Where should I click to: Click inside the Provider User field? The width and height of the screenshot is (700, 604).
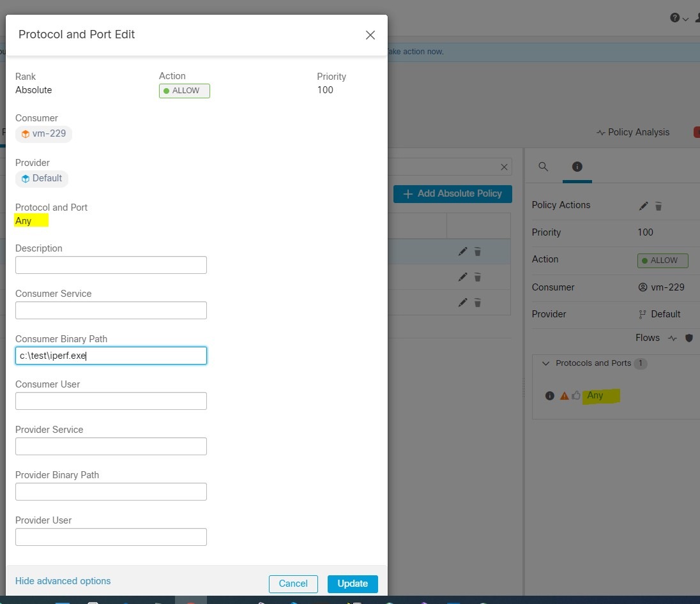click(110, 537)
